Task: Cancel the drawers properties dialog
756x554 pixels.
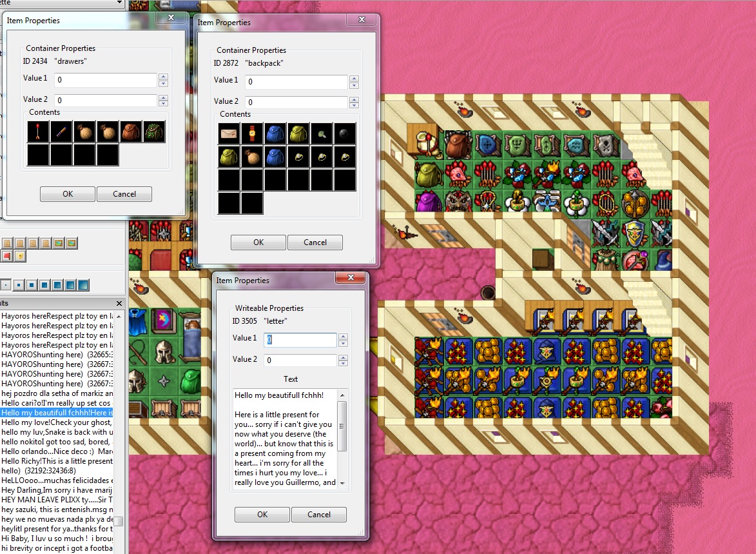Action: pyautogui.click(x=124, y=194)
